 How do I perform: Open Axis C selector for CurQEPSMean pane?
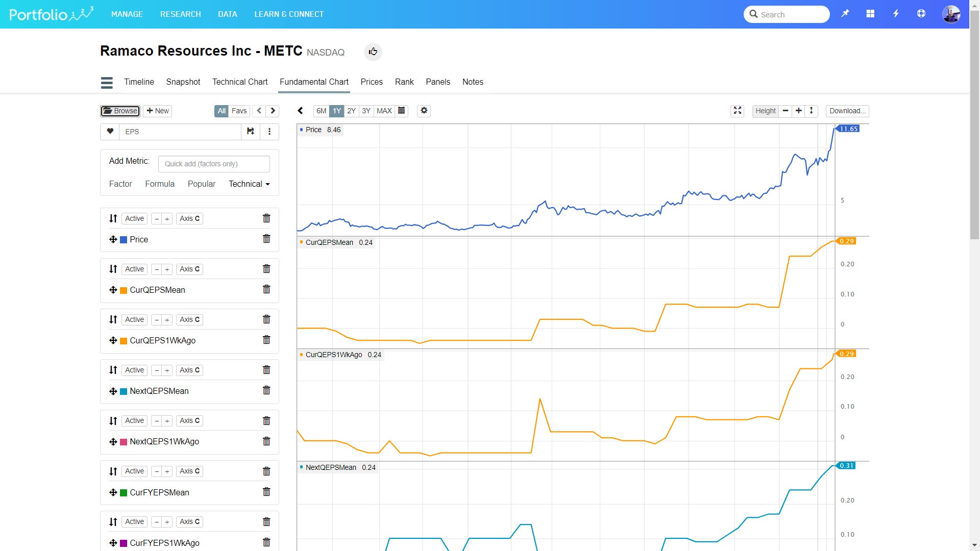189,269
